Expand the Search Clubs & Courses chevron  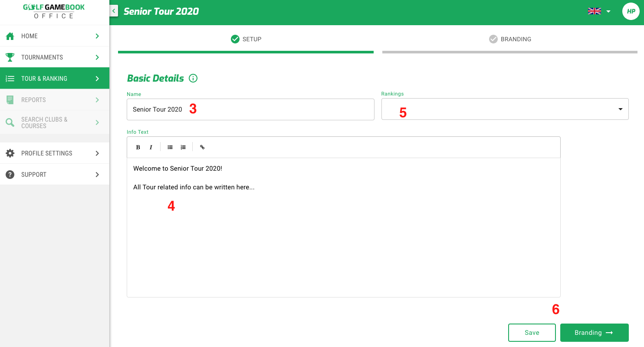click(x=97, y=122)
